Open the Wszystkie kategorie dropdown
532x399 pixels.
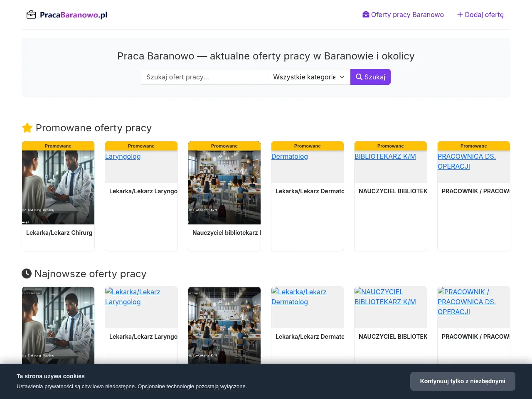[x=309, y=77]
